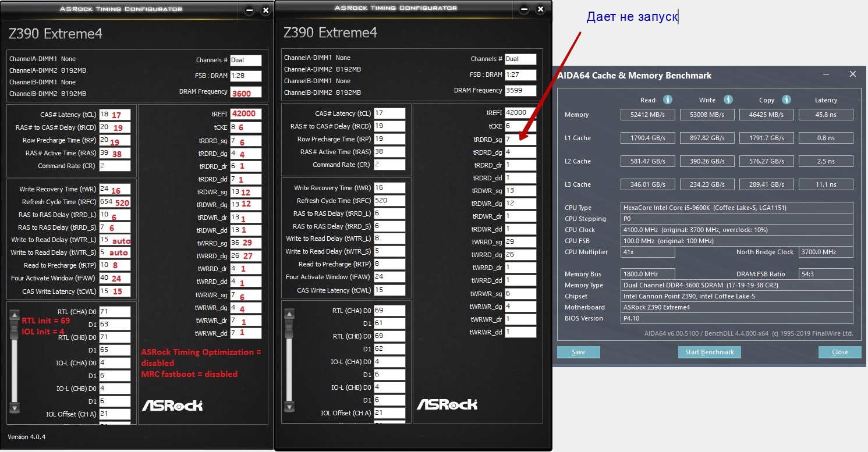This screenshot has height=452, width=868.
Task: Click RTL (CHB) D0 field in left window
Action: pos(115,337)
